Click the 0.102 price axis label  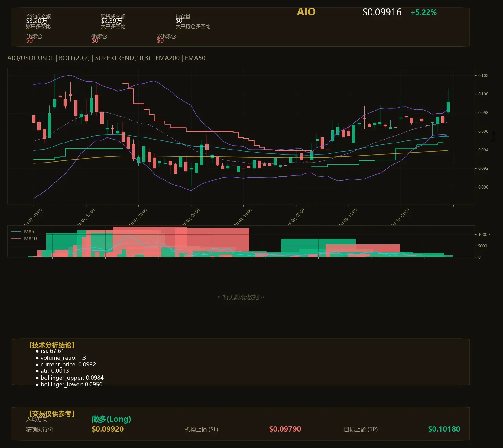click(483, 76)
